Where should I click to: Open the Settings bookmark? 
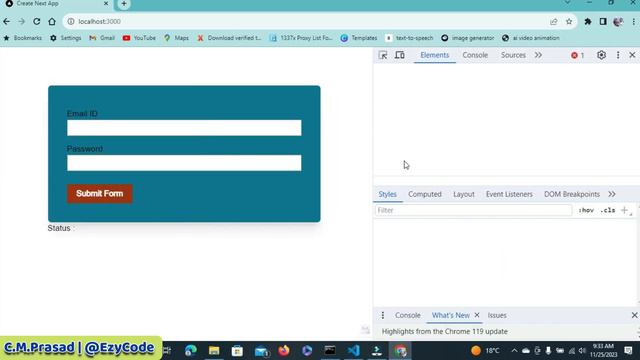66,38
